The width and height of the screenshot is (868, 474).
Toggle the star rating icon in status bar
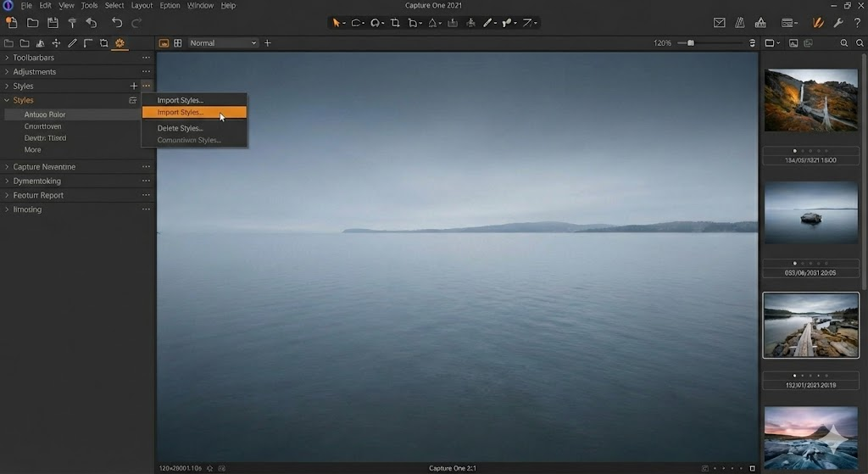click(210, 468)
